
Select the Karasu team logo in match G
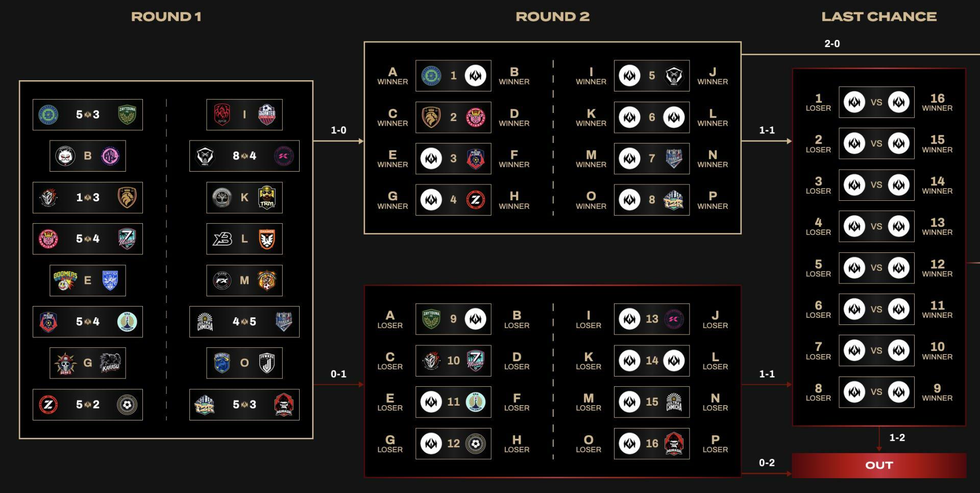point(110,363)
